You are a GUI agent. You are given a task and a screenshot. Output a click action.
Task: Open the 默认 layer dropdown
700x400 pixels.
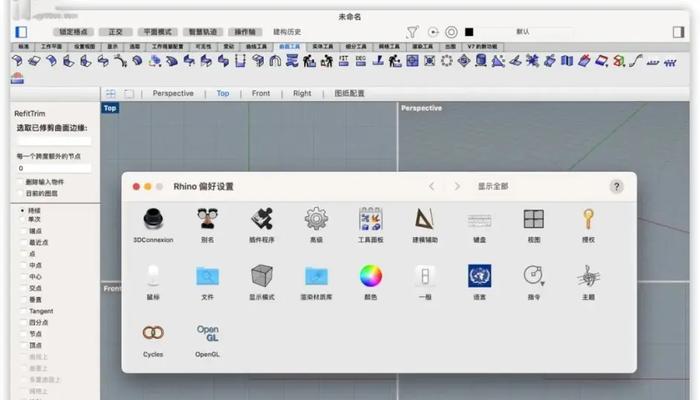[x=523, y=32]
